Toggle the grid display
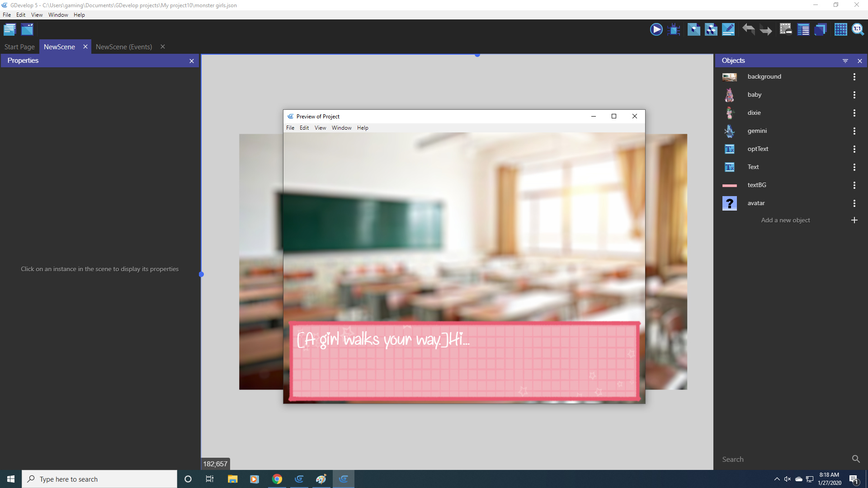 click(840, 30)
